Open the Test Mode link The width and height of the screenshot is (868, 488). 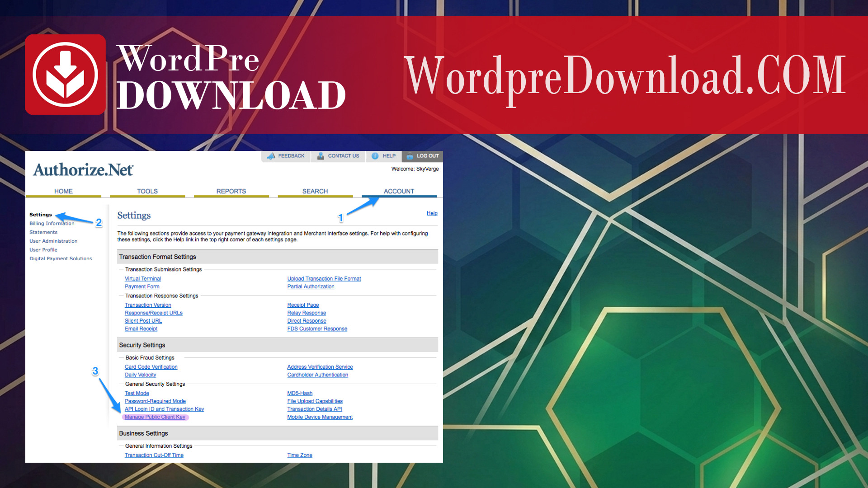(137, 393)
